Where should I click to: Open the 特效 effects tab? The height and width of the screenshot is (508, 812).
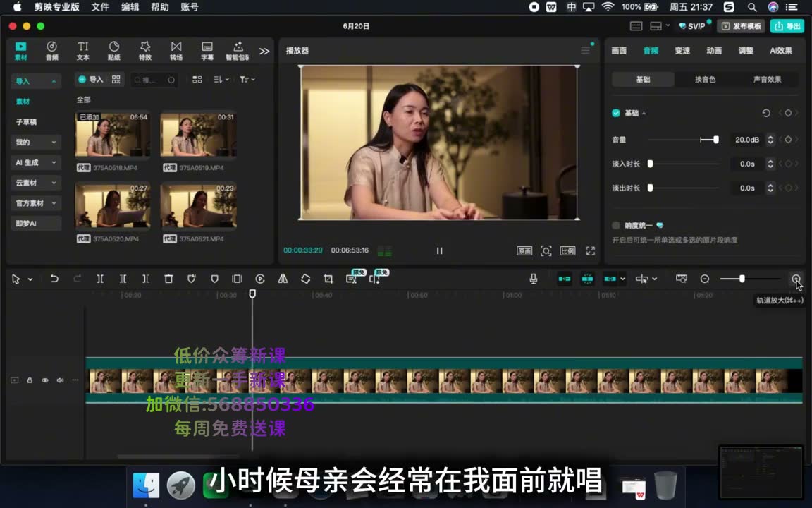tap(145, 51)
